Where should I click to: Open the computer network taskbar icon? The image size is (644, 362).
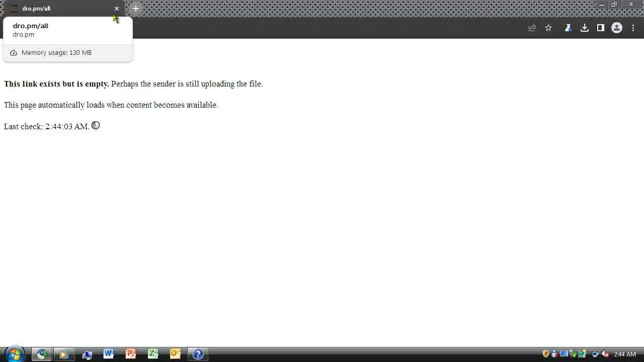click(x=87, y=354)
